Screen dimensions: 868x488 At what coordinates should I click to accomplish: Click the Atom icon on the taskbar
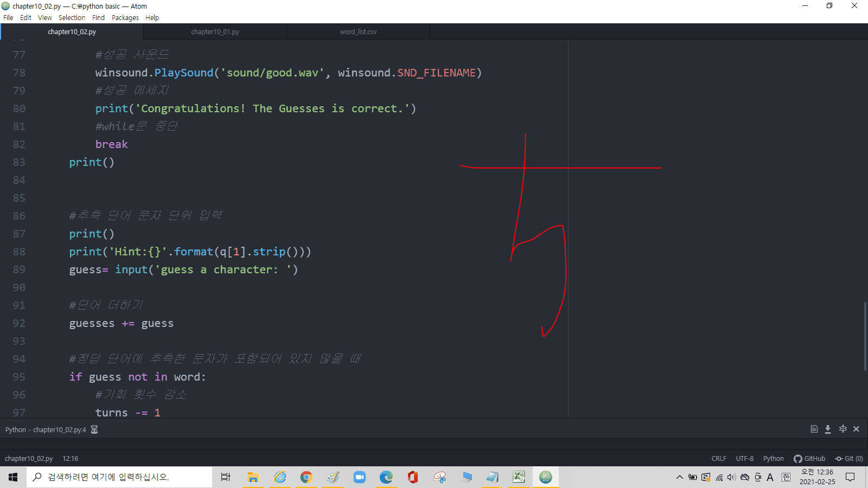[x=546, y=477]
